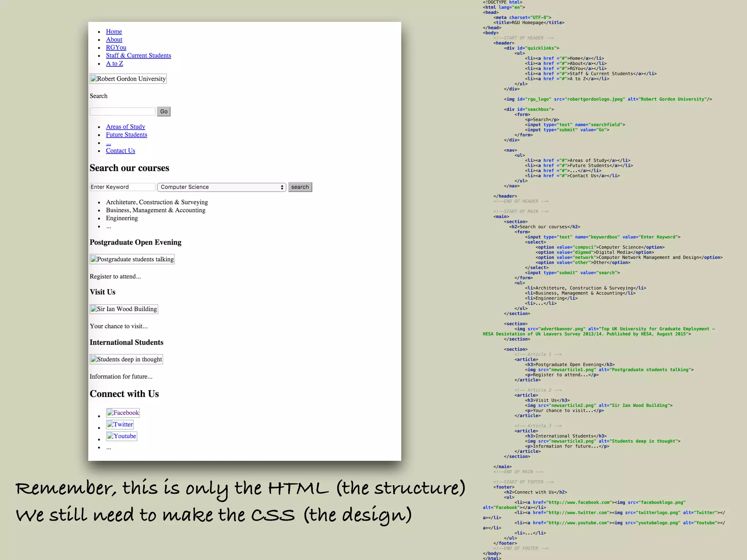Click the Facebook image link

(x=123, y=413)
